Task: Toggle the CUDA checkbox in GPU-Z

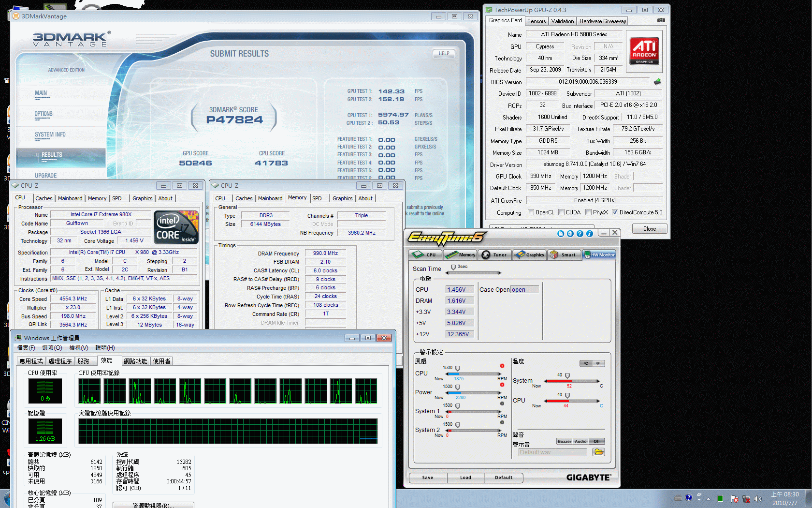Action: tap(562, 212)
